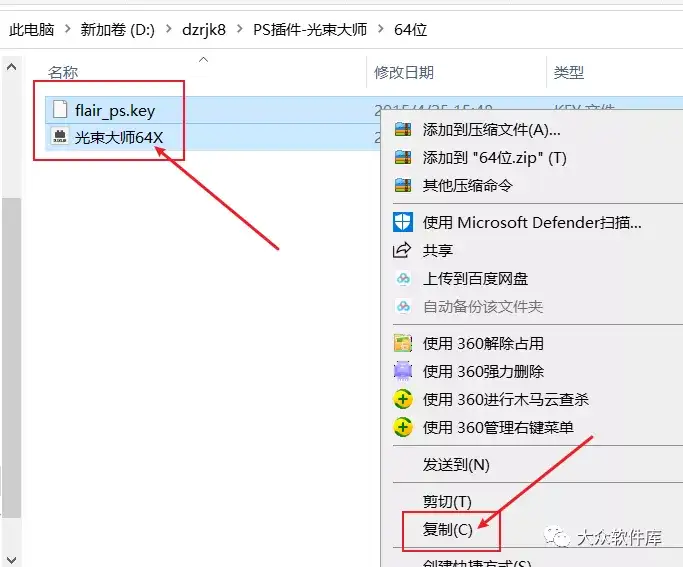The image size is (683, 567).
Task: Click the share icon next to 共享
Action: (x=402, y=250)
